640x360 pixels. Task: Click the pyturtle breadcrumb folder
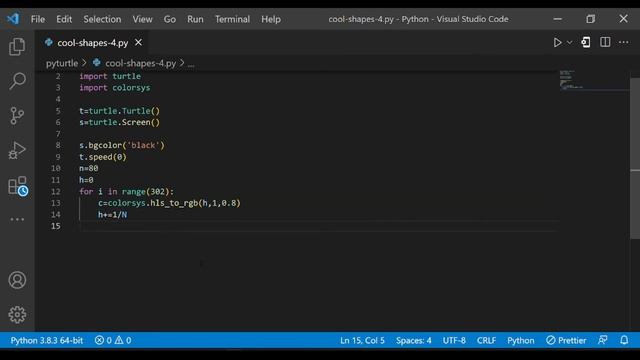[62, 63]
